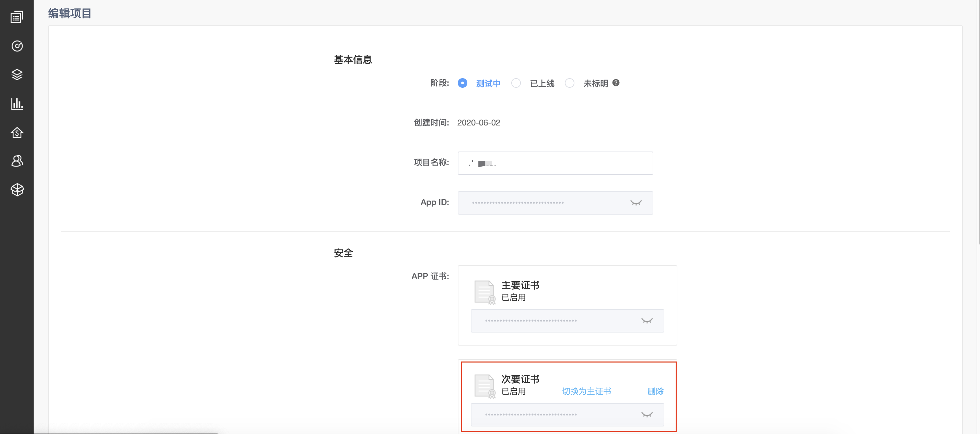Open the members user icon in sidebar
The height and width of the screenshot is (434, 980).
(17, 161)
